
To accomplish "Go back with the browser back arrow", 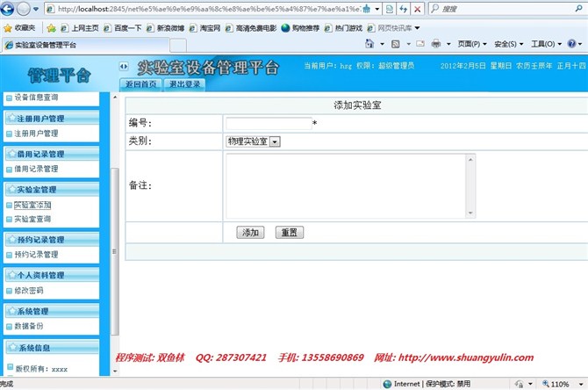I will [x=7, y=9].
